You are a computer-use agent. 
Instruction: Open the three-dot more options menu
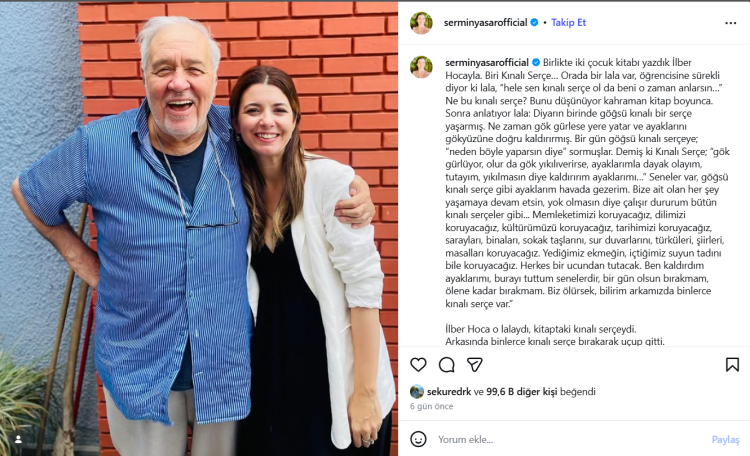[x=730, y=23]
